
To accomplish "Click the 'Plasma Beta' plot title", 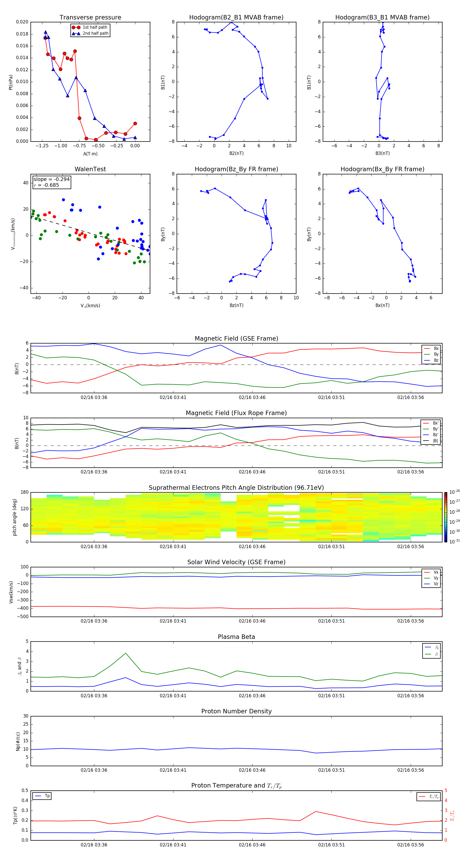I will (x=236, y=637).
